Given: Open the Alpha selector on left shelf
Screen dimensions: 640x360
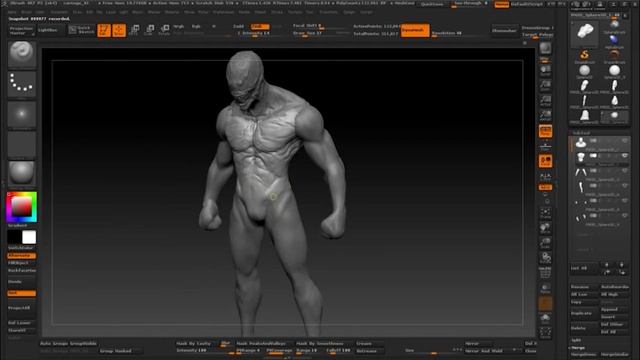Looking at the screenshot, I should click(22, 114).
